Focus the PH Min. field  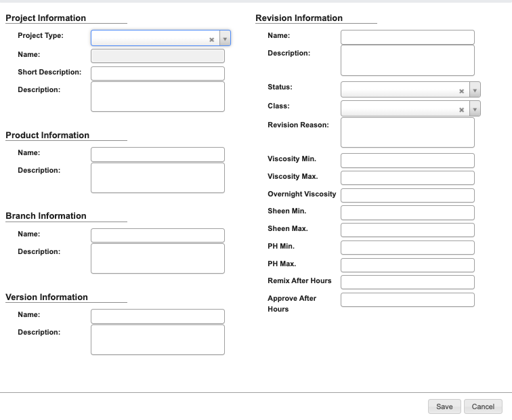pyautogui.click(x=408, y=248)
